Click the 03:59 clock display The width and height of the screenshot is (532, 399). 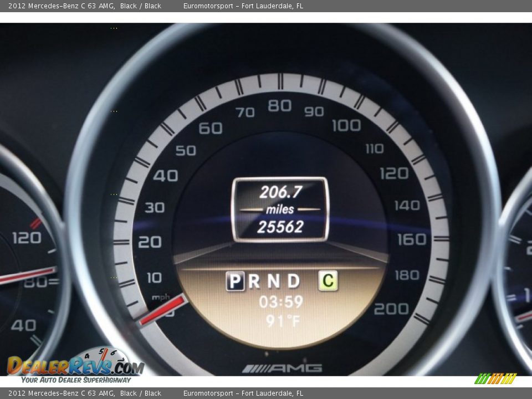coord(281,302)
